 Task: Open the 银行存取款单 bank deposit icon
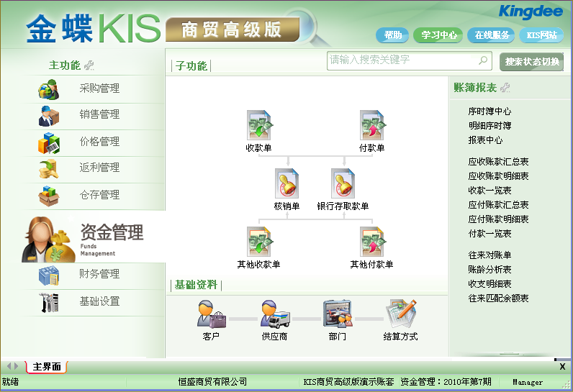(x=343, y=184)
